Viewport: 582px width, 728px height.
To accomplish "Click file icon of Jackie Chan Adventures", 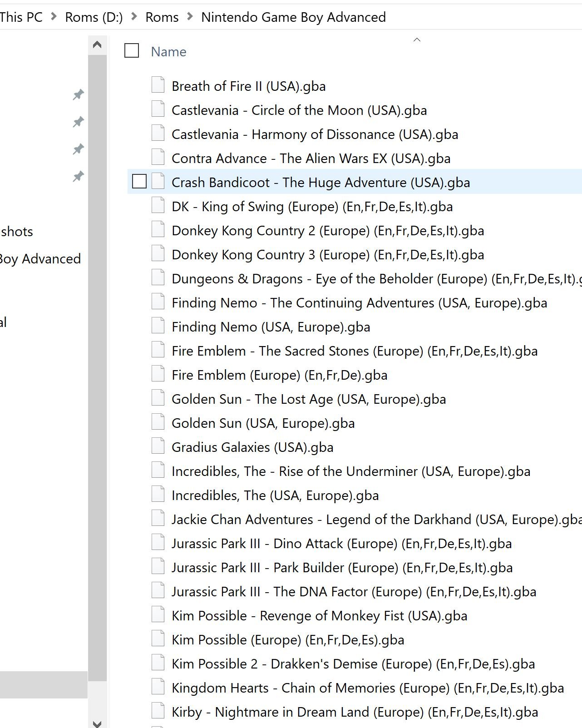I will [158, 518].
